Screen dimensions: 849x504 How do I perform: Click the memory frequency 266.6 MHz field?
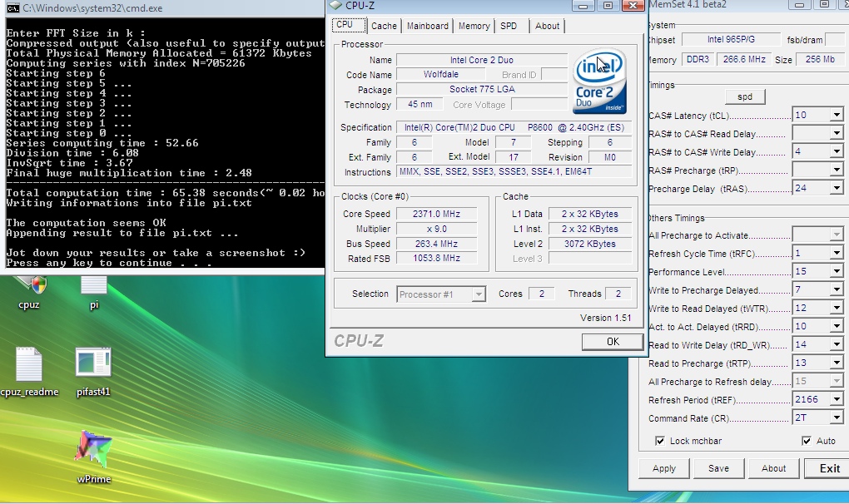click(744, 60)
